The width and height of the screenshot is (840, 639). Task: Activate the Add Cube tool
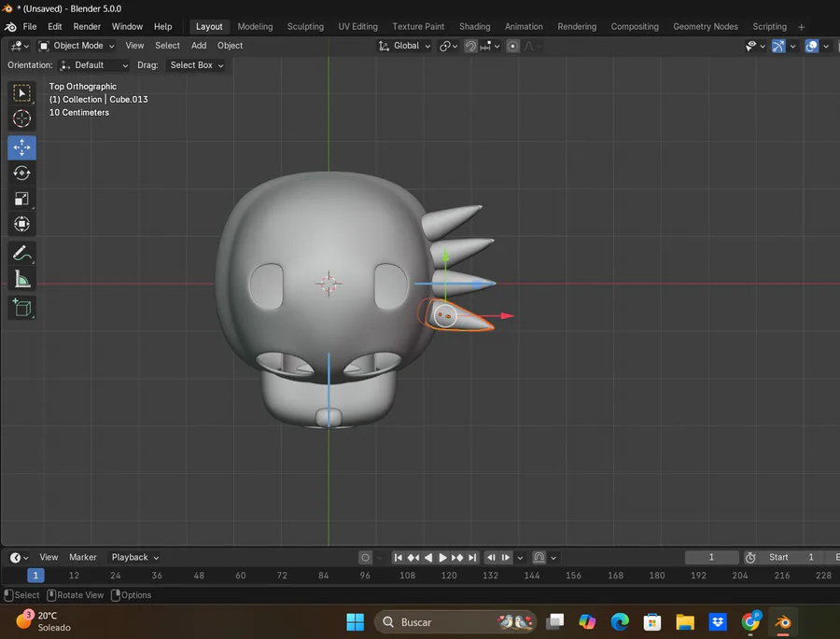[22, 307]
